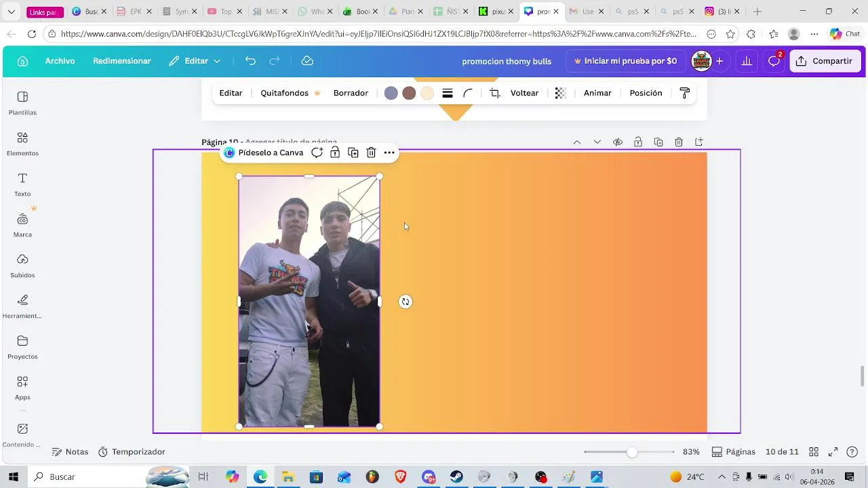Open the transparency checkerboard icon

point(560,94)
